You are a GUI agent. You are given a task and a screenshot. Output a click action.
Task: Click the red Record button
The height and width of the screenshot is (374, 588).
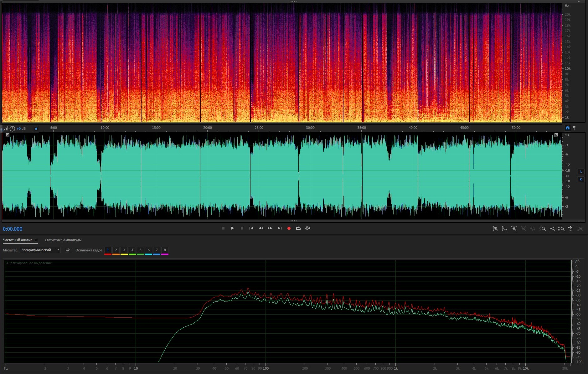(x=289, y=228)
